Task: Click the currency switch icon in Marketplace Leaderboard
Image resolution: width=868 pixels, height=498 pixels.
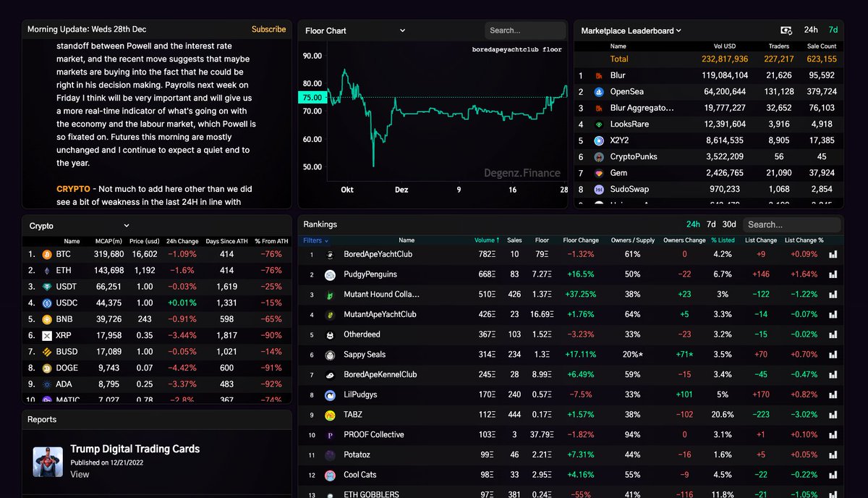Action: click(x=786, y=30)
